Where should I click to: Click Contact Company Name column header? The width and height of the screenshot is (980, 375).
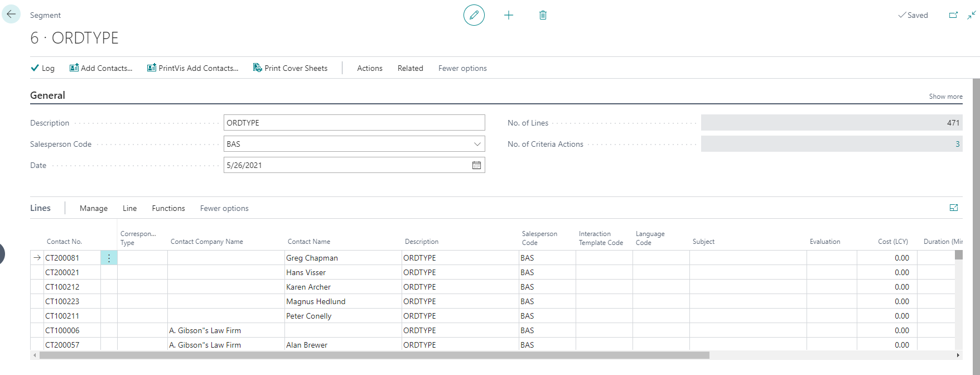[207, 242]
